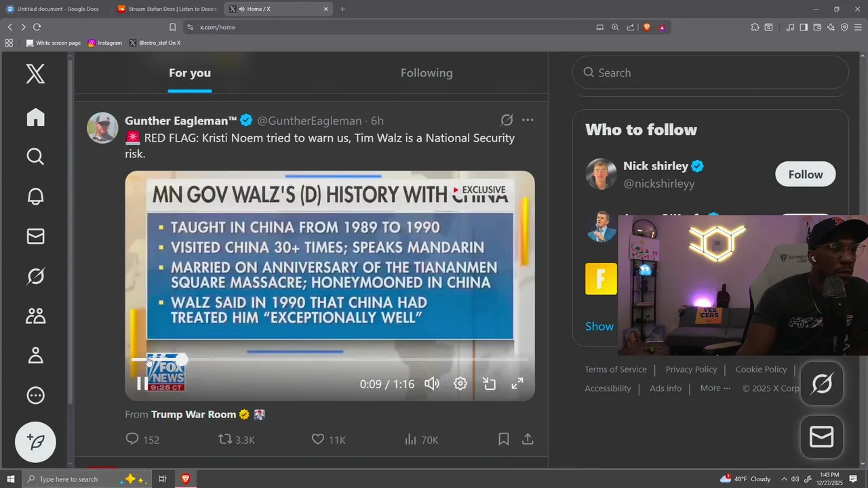The image size is (868, 488).
Task: Switch to the For you tab
Action: (190, 73)
